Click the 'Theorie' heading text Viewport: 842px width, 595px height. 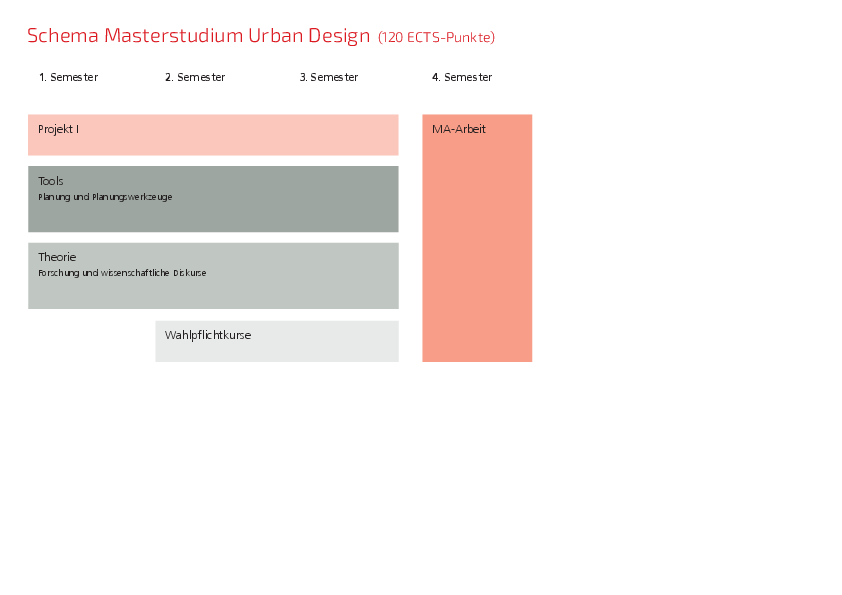pos(57,257)
